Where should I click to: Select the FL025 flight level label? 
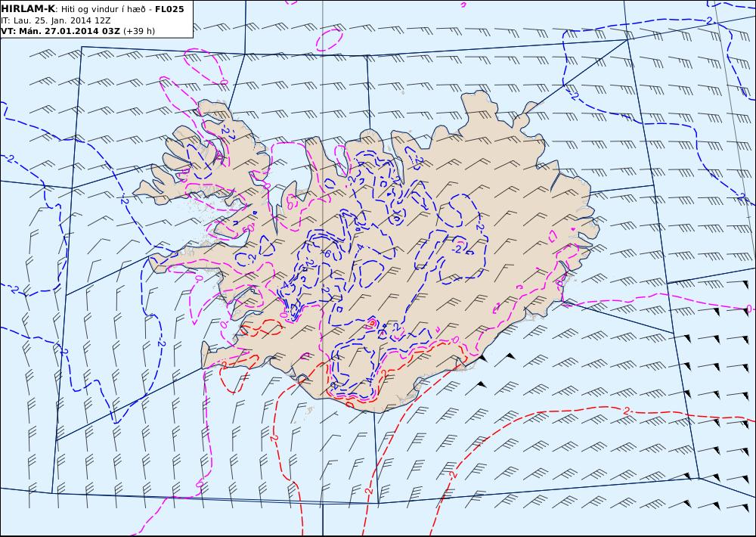tap(169, 9)
